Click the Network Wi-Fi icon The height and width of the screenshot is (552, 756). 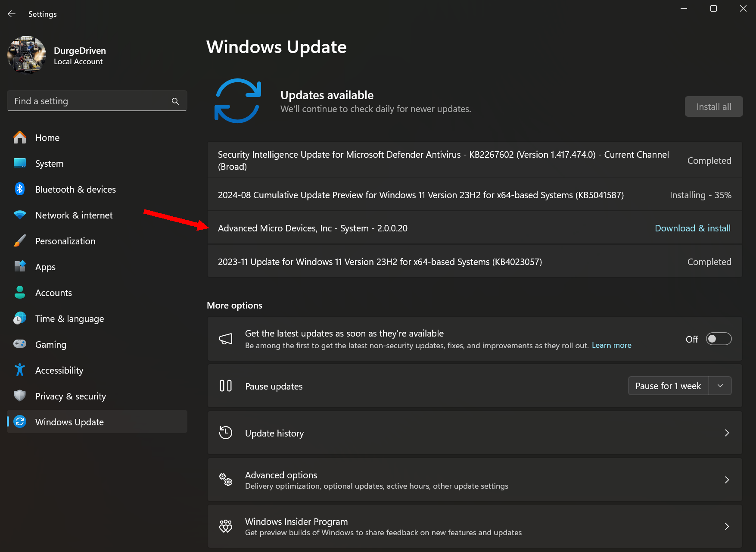tap(20, 215)
